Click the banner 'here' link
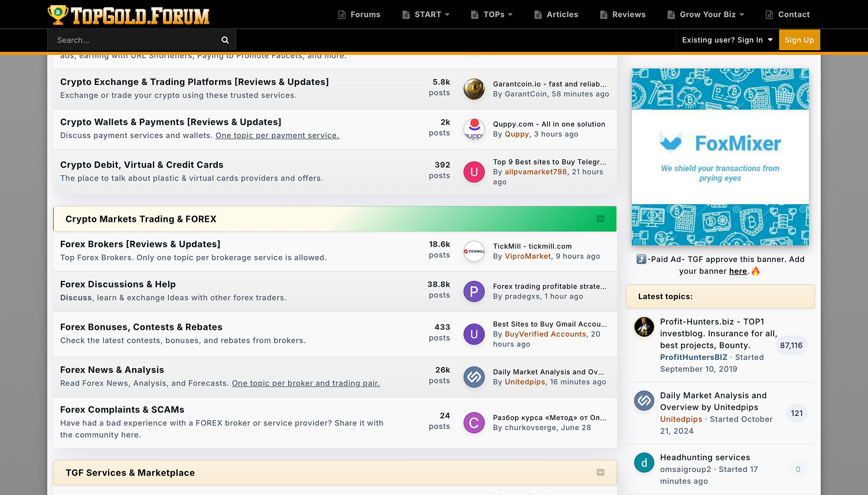The height and width of the screenshot is (495, 868). 738,271
